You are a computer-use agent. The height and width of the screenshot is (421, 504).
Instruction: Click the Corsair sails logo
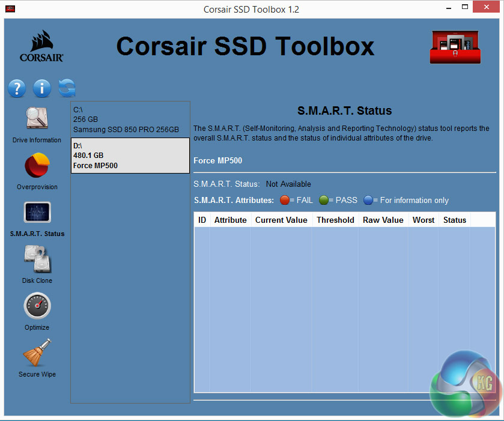[41, 47]
